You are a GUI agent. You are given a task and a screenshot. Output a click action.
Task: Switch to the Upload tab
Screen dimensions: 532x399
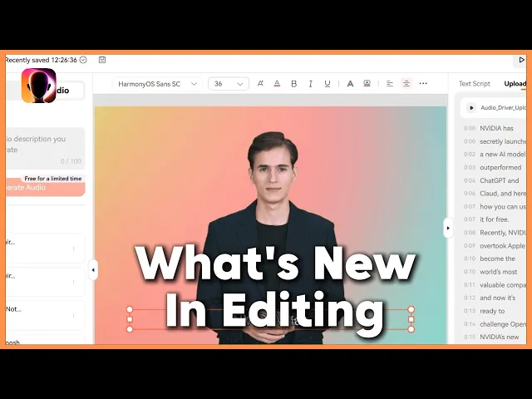[515, 83]
